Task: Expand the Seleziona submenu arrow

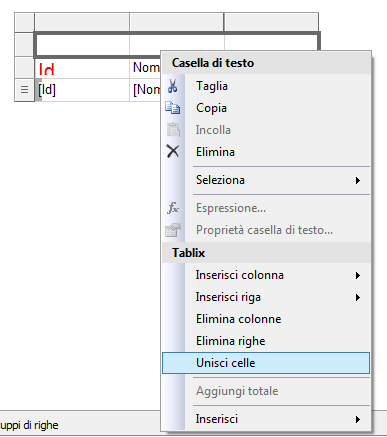Action: pyautogui.click(x=358, y=180)
